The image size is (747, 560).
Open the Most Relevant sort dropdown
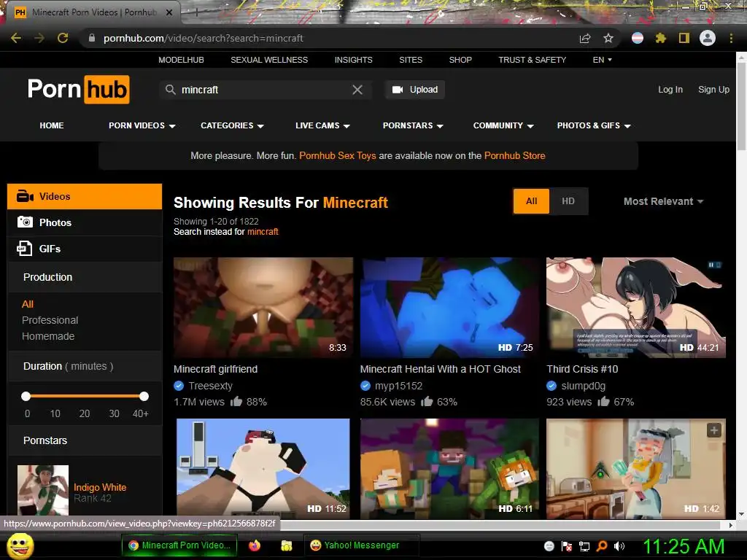pos(663,201)
